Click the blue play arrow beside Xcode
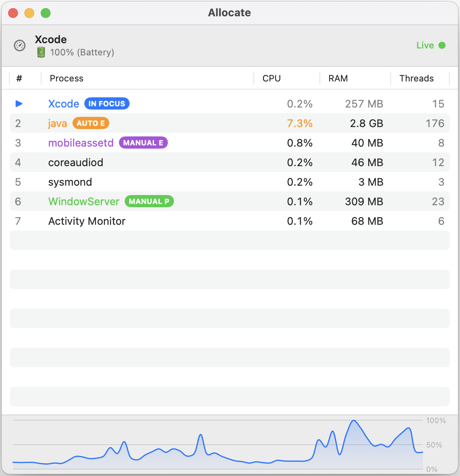The height and width of the screenshot is (476, 460). click(x=19, y=104)
